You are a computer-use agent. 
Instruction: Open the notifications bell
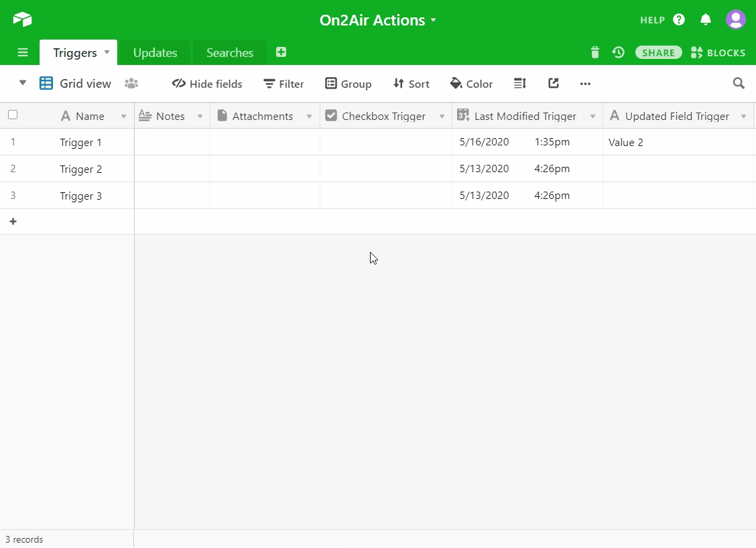pyautogui.click(x=705, y=19)
